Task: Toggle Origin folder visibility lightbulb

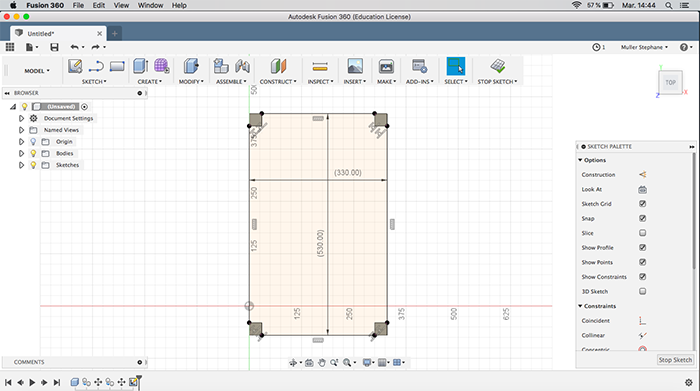Action: click(x=33, y=141)
